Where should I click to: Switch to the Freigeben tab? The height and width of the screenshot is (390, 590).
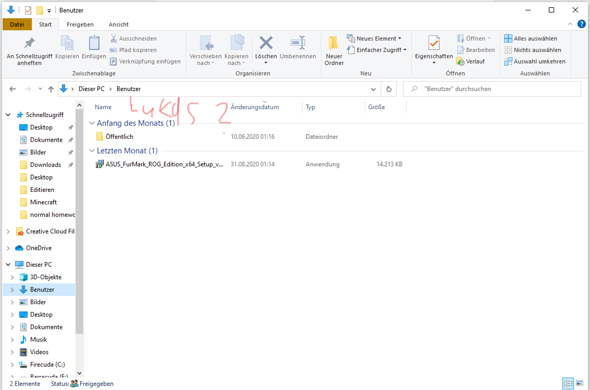tap(80, 24)
